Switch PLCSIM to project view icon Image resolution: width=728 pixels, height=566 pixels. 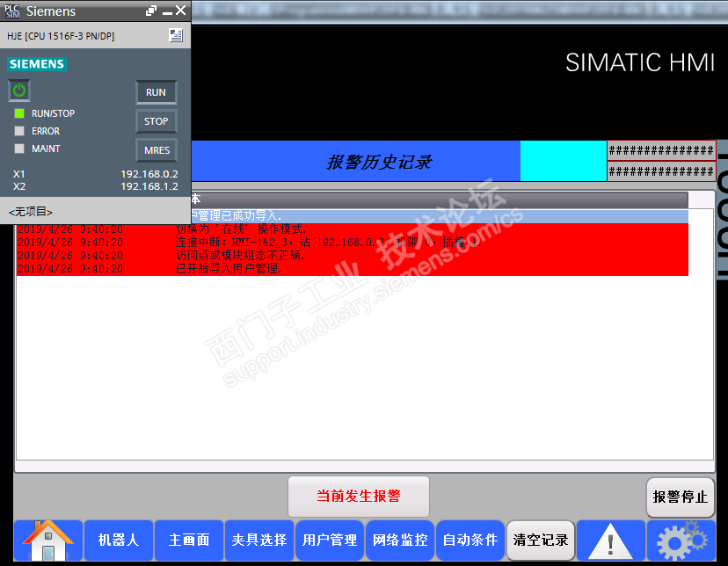pos(176,36)
